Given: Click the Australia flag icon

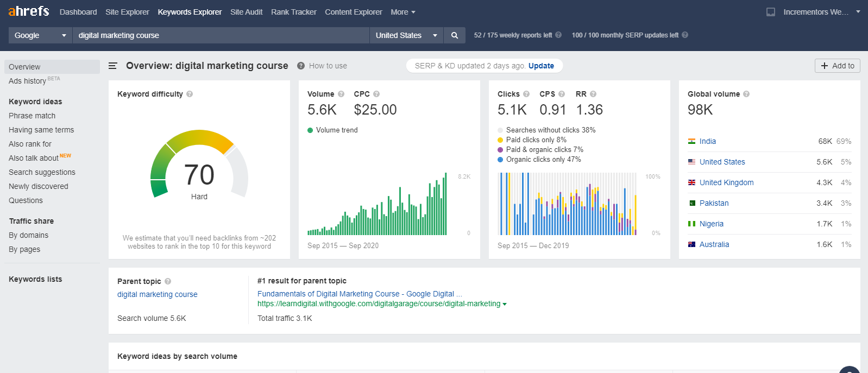Looking at the screenshot, I should click(691, 244).
